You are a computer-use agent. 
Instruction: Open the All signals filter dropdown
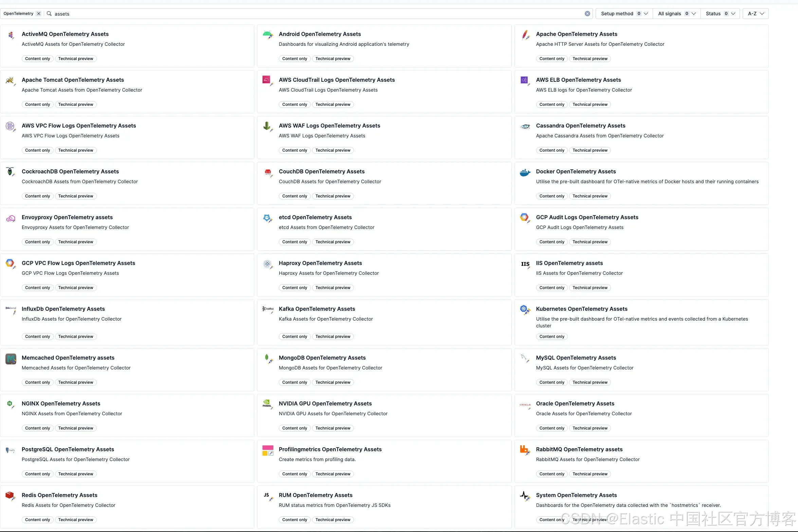coord(676,14)
